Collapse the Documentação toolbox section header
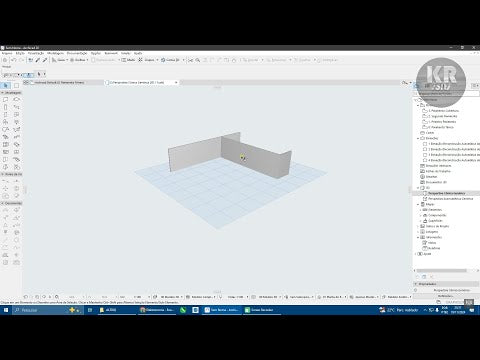Image resolution: width=480 pixels, height=360 pixels. pos(11,203)
